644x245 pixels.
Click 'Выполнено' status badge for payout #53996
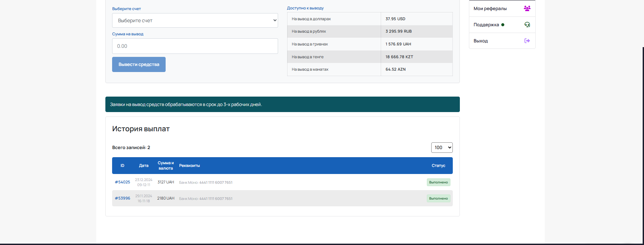pyautogui.click(x=438, y=198)
